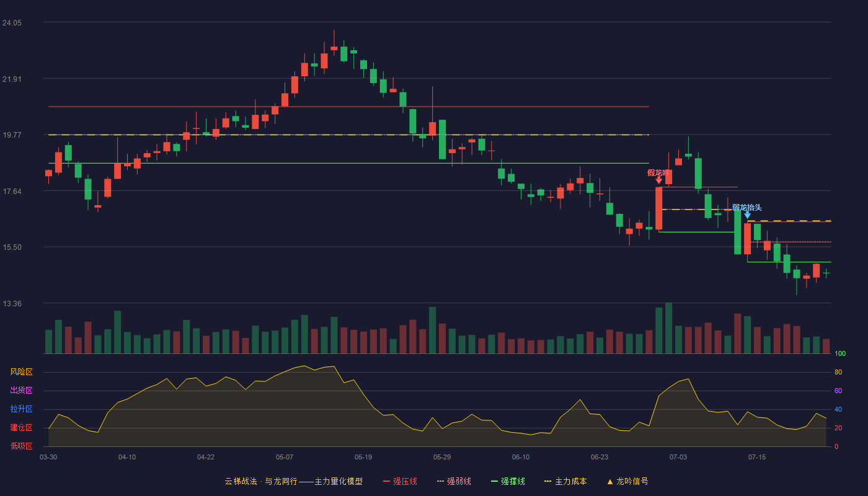Screen dimensions: 868x496
Task: Click the 07-15 date label
Action: click(757, 457)
